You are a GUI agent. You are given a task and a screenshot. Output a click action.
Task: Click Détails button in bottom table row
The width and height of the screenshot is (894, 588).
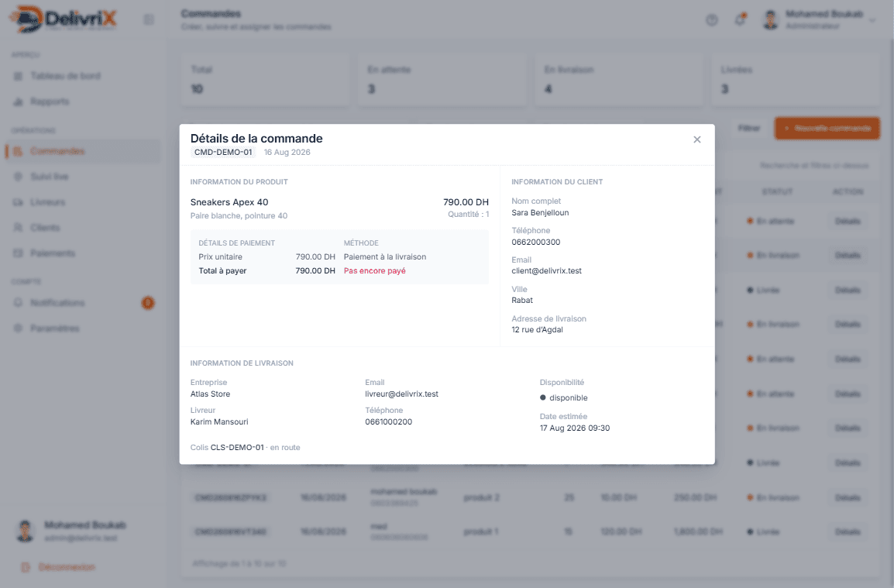click(848, 531)
